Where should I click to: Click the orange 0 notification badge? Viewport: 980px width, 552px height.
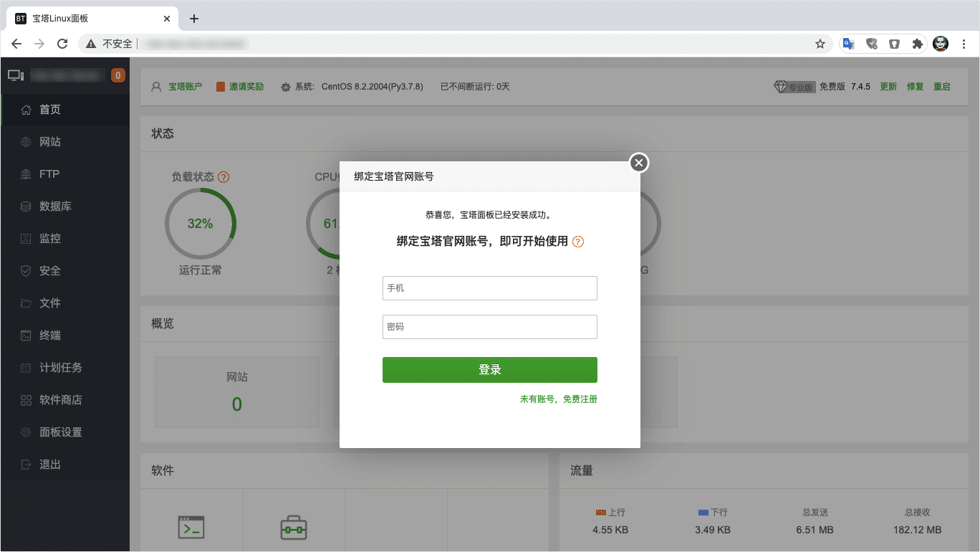tap(118, 75)
